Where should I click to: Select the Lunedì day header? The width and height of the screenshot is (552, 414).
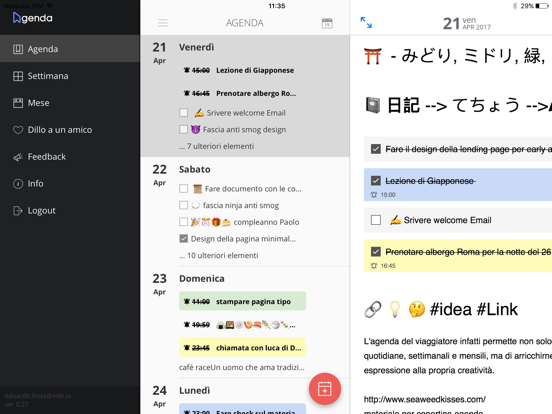[x=195, y=390]
